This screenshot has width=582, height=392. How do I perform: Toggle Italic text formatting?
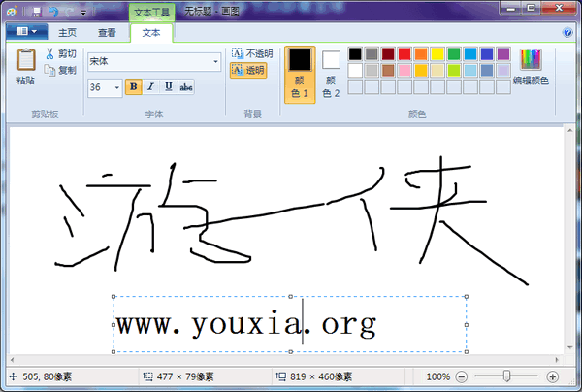(x=151, y=87)
